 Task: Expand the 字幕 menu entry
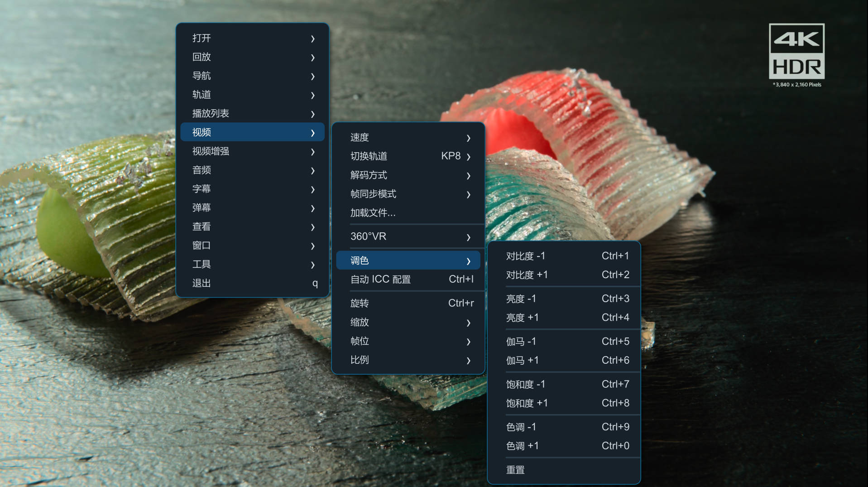pyautogui.click(x=252, y=189)
